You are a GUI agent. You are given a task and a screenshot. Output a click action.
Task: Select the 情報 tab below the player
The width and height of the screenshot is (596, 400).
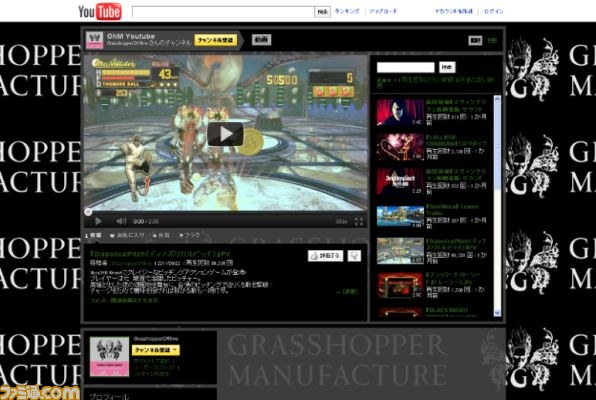93,236
